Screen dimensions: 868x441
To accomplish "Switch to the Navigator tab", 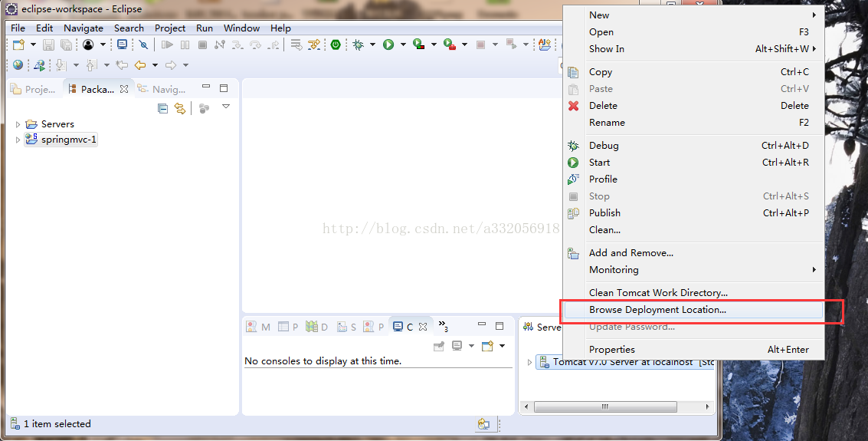I will pyautogui.click(x=162, y=89).
